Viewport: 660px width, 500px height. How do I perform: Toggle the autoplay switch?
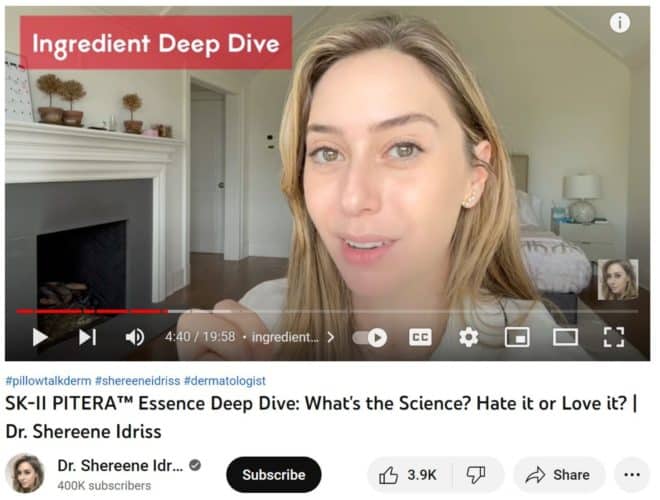click(x=370, y=338)
